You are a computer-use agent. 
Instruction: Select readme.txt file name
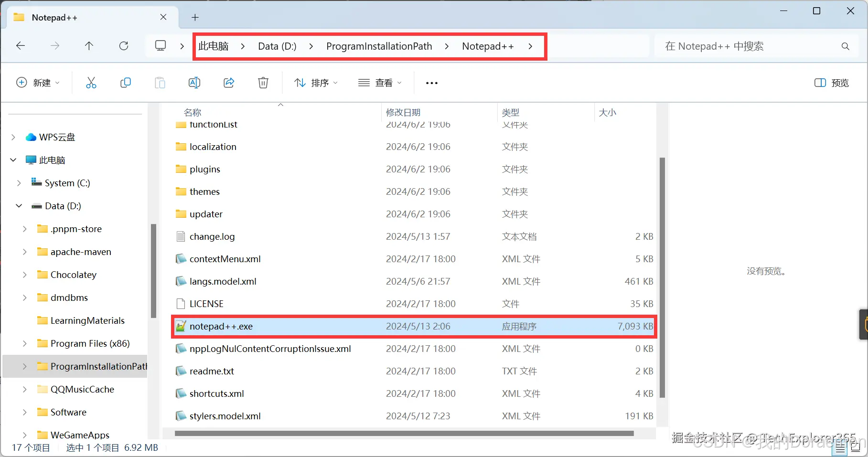tap(212, 371)
